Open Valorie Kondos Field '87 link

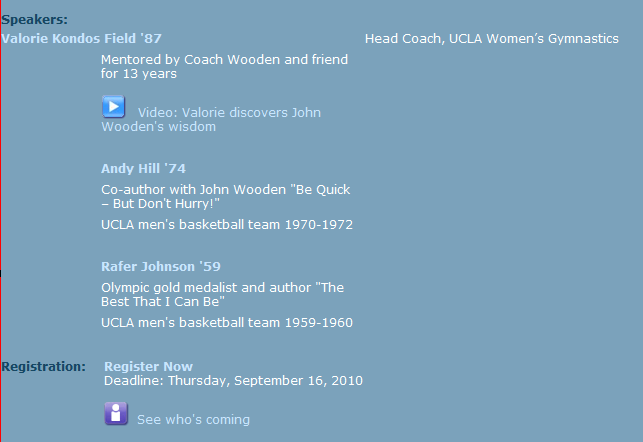[x=82, y=39]
